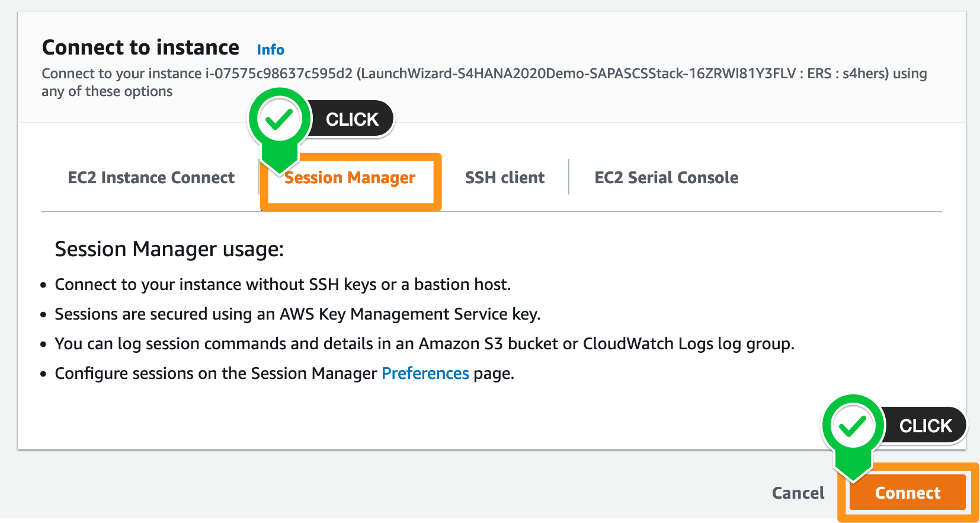Click the AWS Key Management Service bullet
Image resolution: width=980 pixels, height=523 pixels.
pos(297,314)
